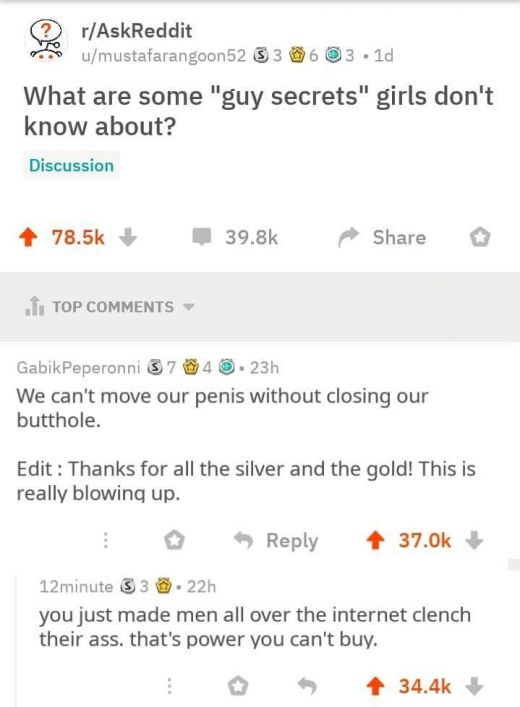This screenshot has width=520, height=707.
Task: Open three-dot menu on 12minute's comment
Action: tap(169, 686)
